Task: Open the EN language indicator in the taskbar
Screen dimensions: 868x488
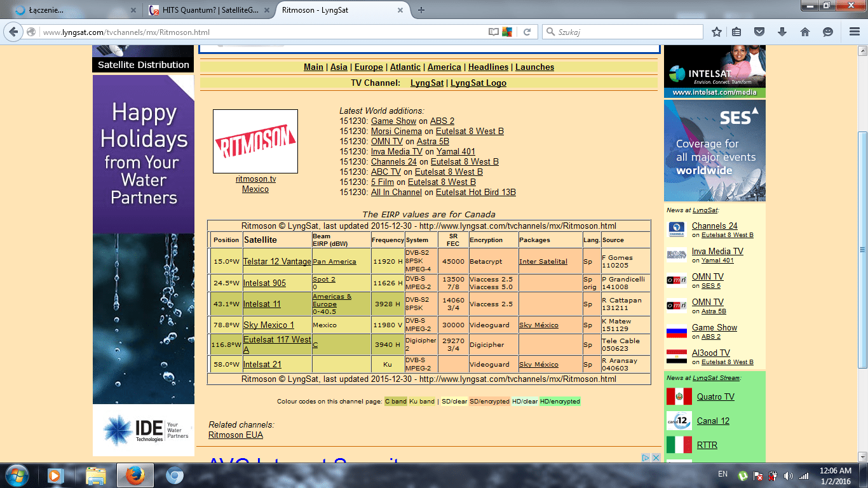Action: [x=722, y=474]
